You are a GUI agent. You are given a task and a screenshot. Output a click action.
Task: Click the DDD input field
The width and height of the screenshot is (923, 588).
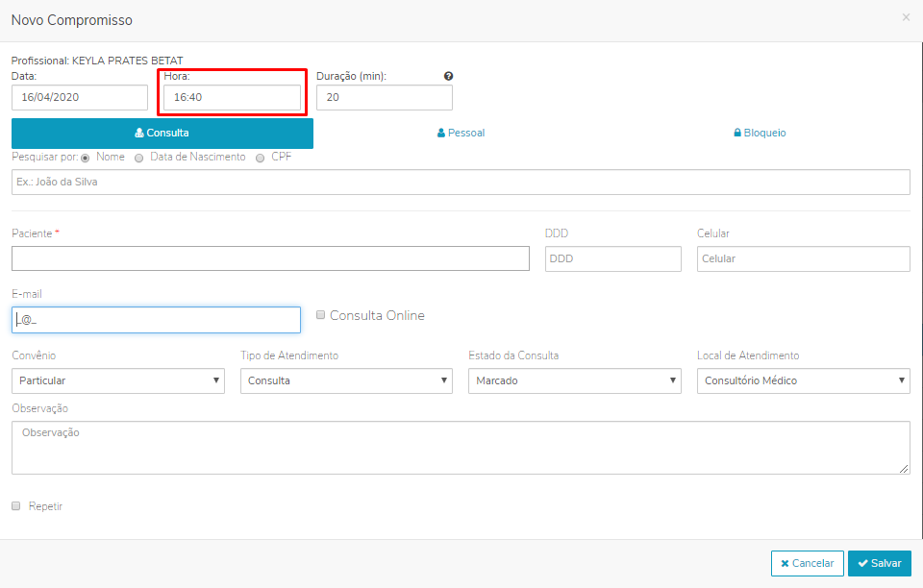click(x=612, y=258)
